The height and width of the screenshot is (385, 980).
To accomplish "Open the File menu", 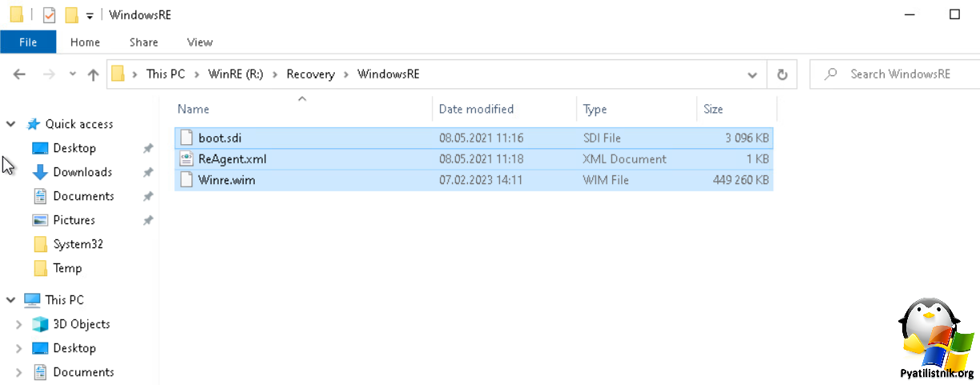I will pos(28,42).
